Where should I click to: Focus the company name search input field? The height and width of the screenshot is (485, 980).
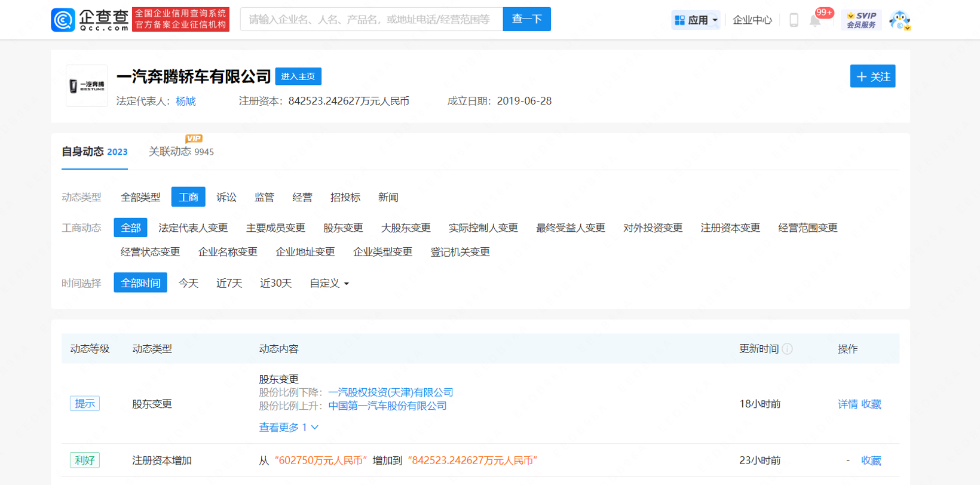point(371,19)
